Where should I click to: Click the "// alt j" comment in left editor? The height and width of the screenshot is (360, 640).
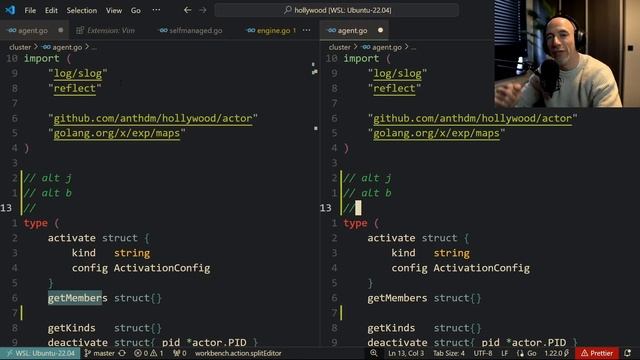[48, 178]
